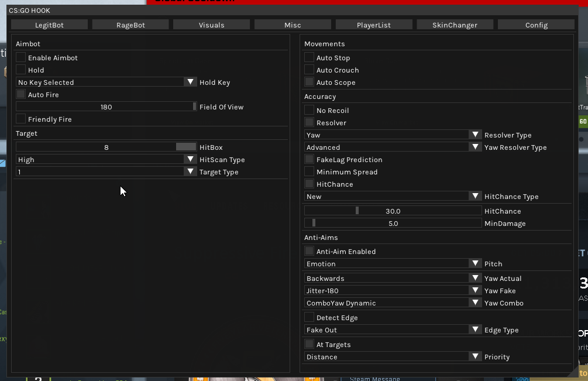Open the Hold Key dropdown

point(106,83)
